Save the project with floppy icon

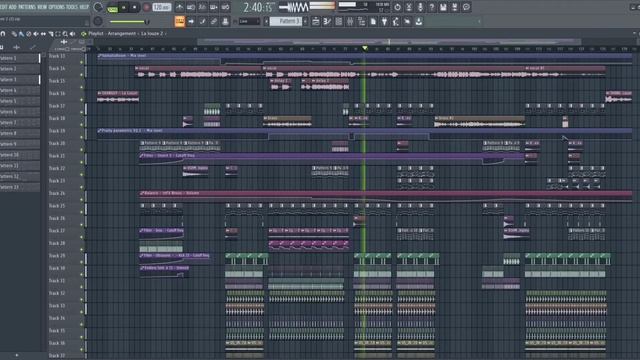(x=443, y=7)
